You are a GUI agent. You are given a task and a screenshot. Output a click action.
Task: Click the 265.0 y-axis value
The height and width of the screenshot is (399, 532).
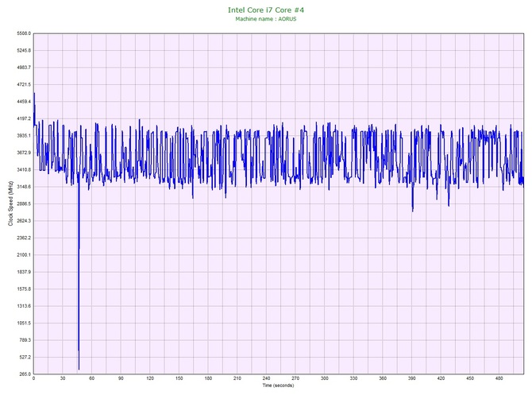(x=25, y=374)
